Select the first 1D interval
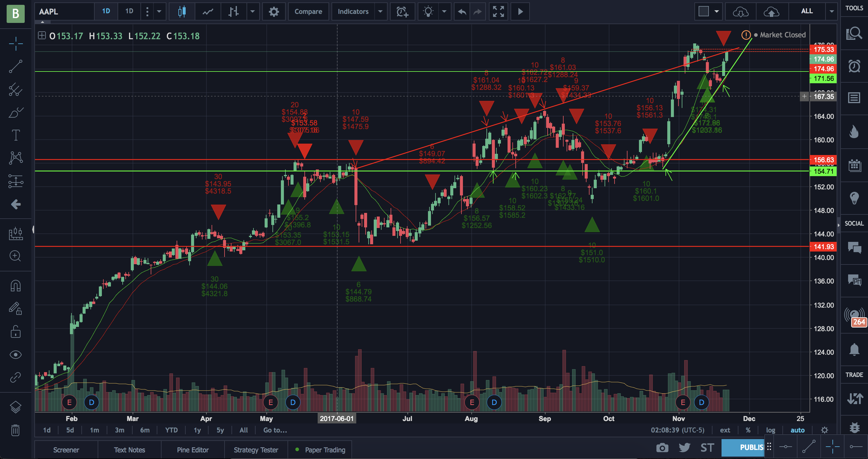 tap(106, 11)
